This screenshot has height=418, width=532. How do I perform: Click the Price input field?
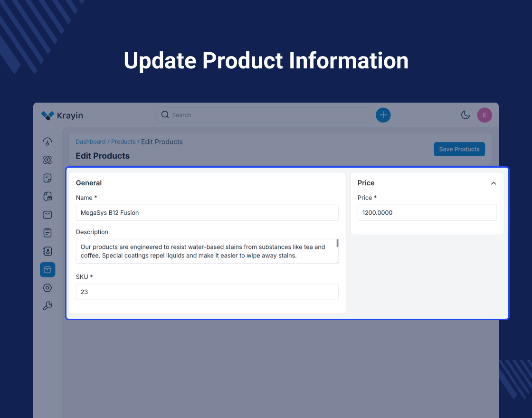click(427, 213)
